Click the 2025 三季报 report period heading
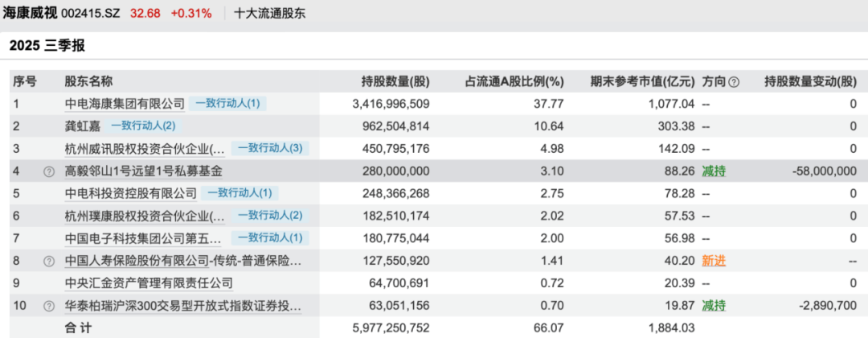868x338 pixels. tap(47, 46)
